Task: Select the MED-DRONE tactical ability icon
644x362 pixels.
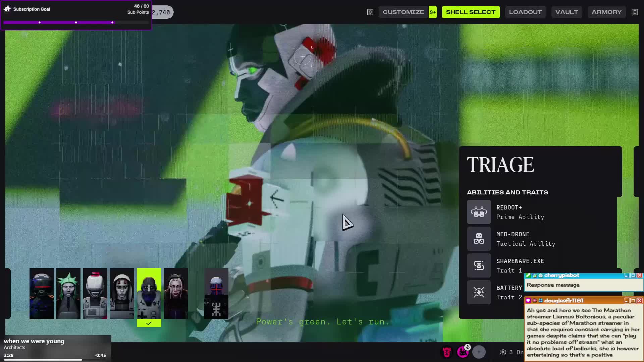Action: (479, 239)
